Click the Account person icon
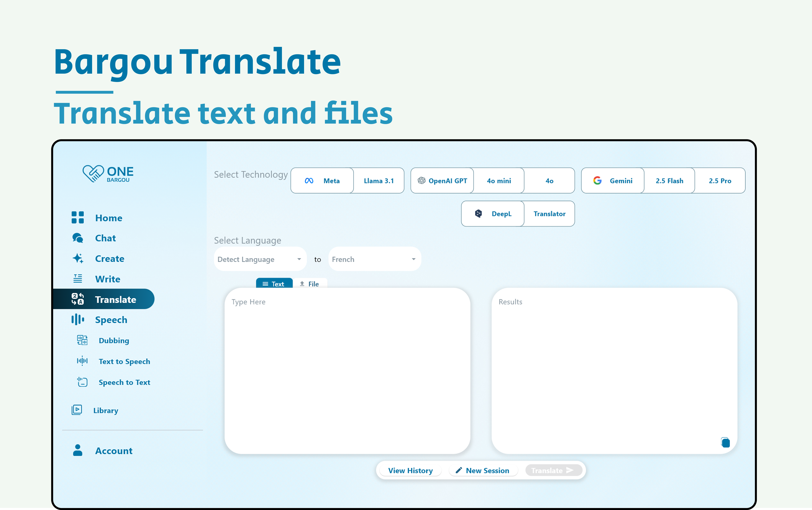This screenshot has height=510, width=812. click(78, 450)
